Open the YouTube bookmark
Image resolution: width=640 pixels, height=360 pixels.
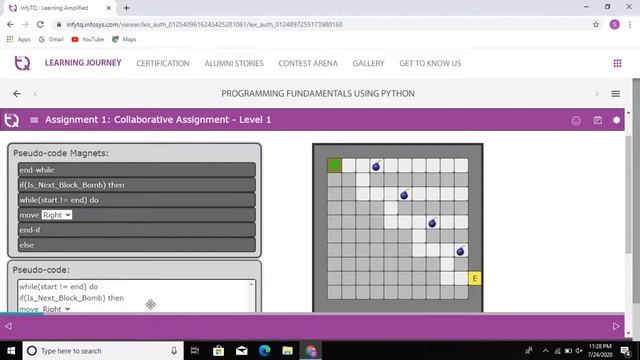[x=88, y=39]
